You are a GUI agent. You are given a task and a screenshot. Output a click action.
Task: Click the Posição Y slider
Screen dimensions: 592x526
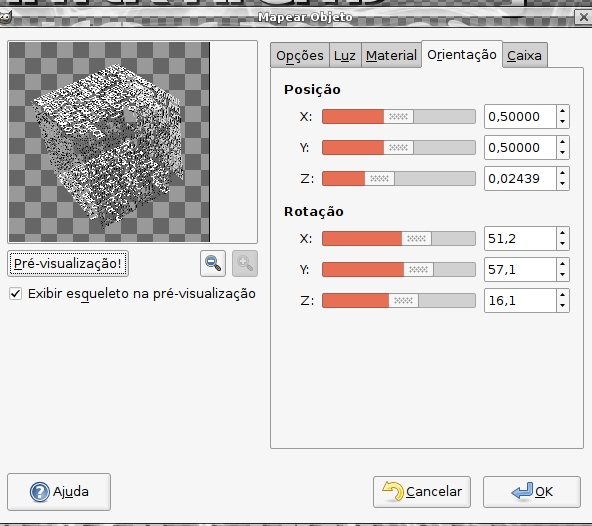(x=399, y=148)
